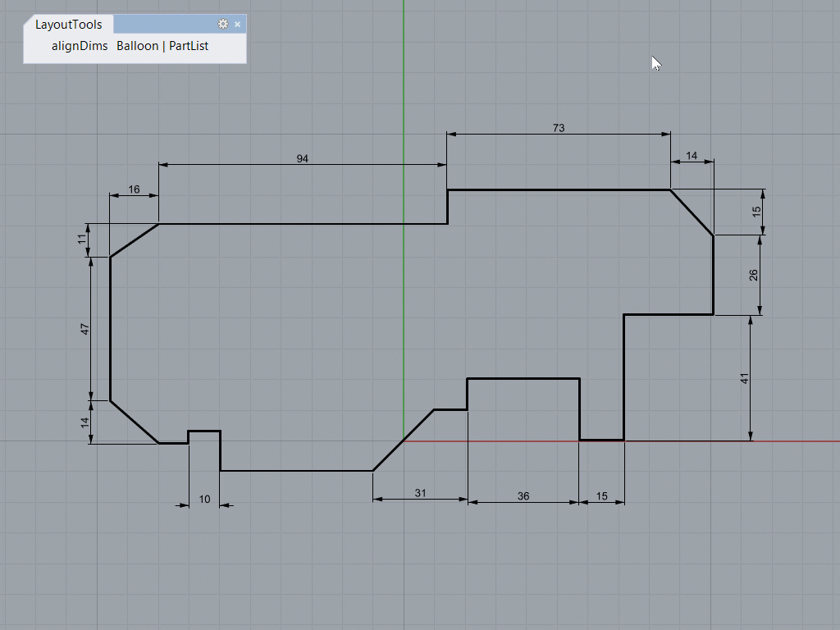Select the 36 bottom dimension

coord(523,497)
